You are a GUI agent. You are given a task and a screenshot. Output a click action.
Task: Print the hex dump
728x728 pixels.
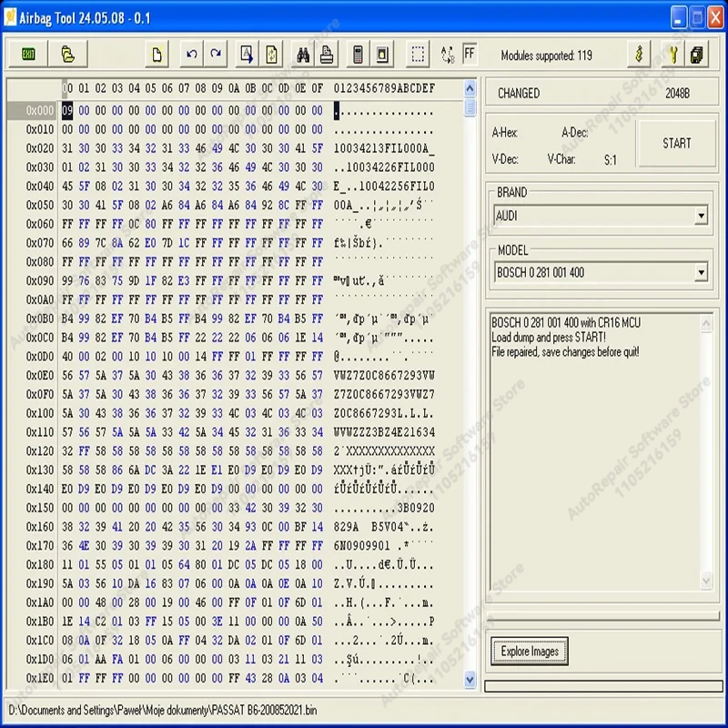click(x=327, y=55)
